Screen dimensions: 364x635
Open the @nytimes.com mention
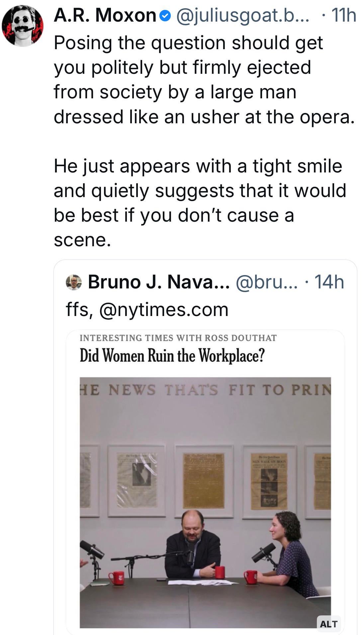tap(164, 310)
